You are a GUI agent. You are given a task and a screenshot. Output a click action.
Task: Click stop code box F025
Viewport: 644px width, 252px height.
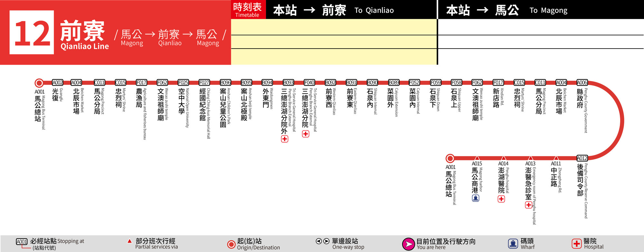click(183, 83)
